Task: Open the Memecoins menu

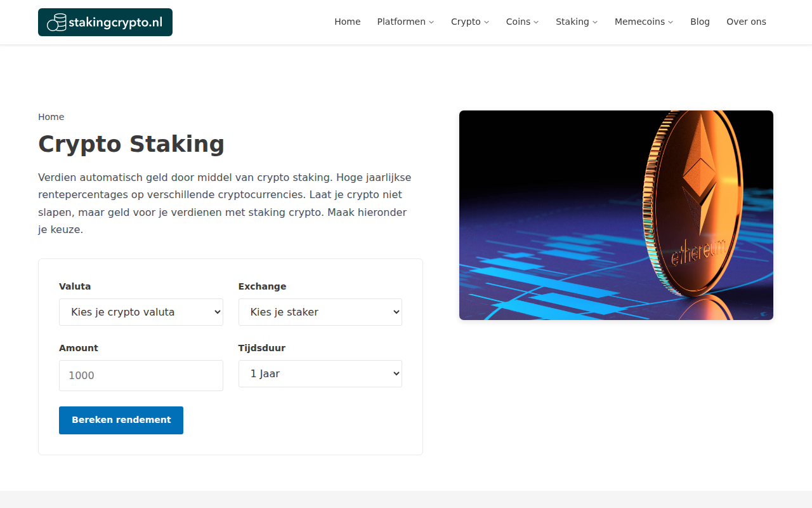Action: [639, 22]
